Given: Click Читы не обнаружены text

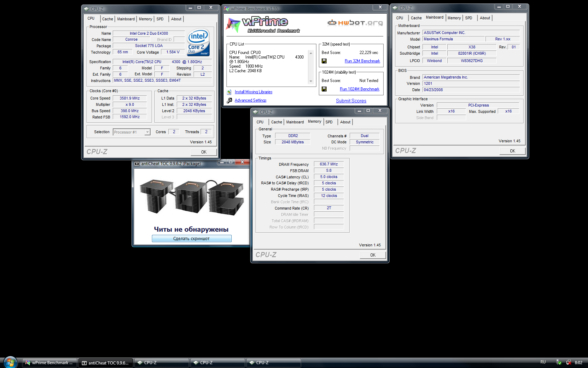Looking at the screenshot, I should point(191,230).
